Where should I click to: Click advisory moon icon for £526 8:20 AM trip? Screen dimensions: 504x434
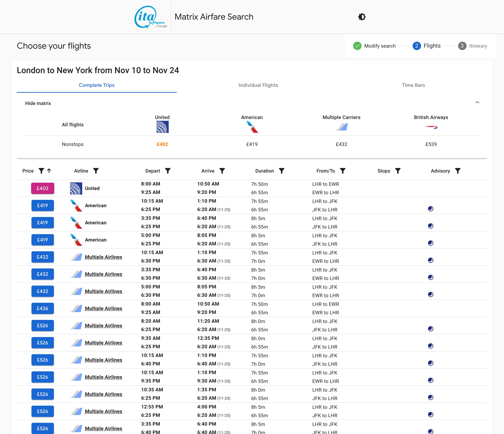tap(430, 329)
